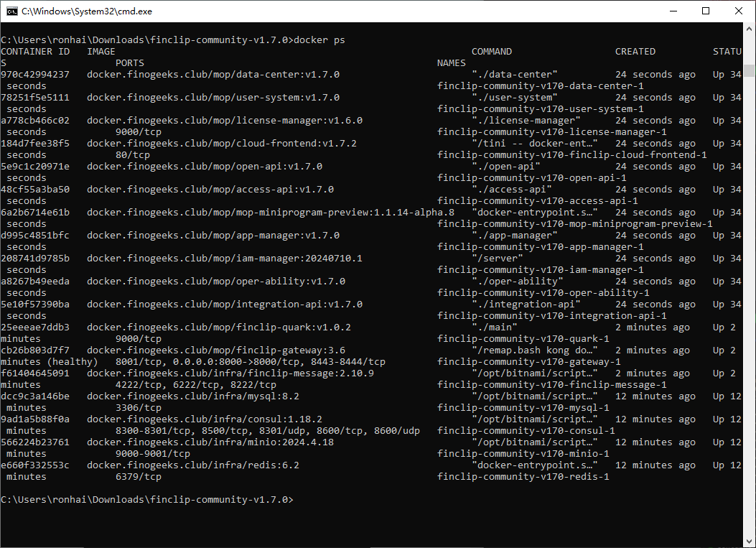The height and width of the screenshot is (548, 756).
Task: Click the infra/redis:6.2 image name
Action: point(193,465)
